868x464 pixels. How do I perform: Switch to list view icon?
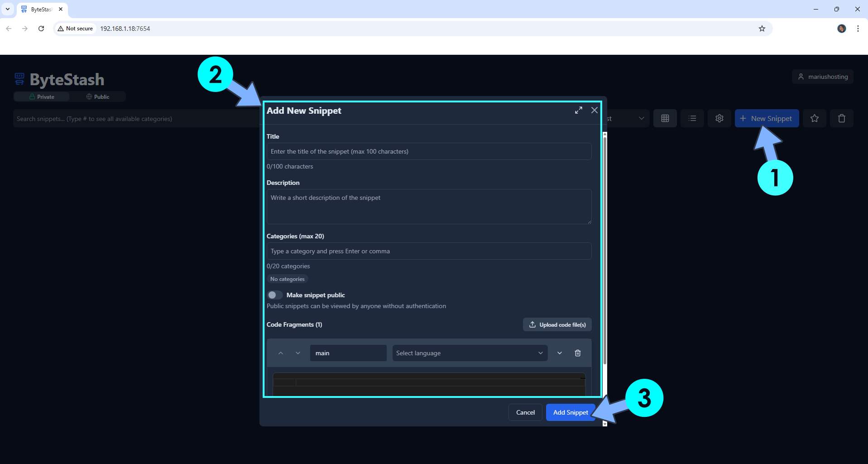click(692, 118)
